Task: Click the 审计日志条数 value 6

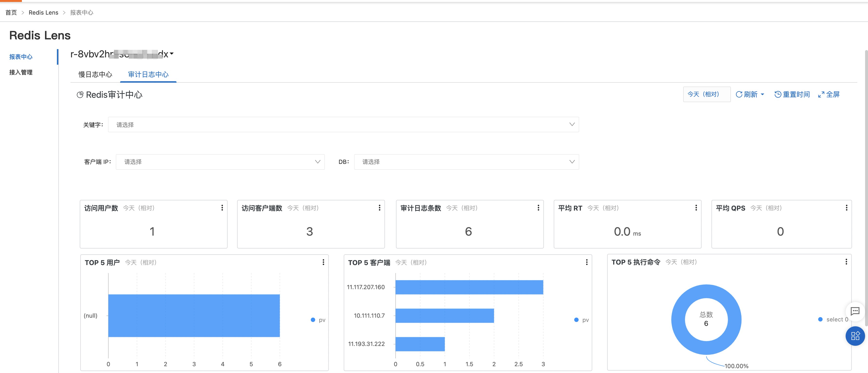Action: pyautogui.click(x=468, y=231)
